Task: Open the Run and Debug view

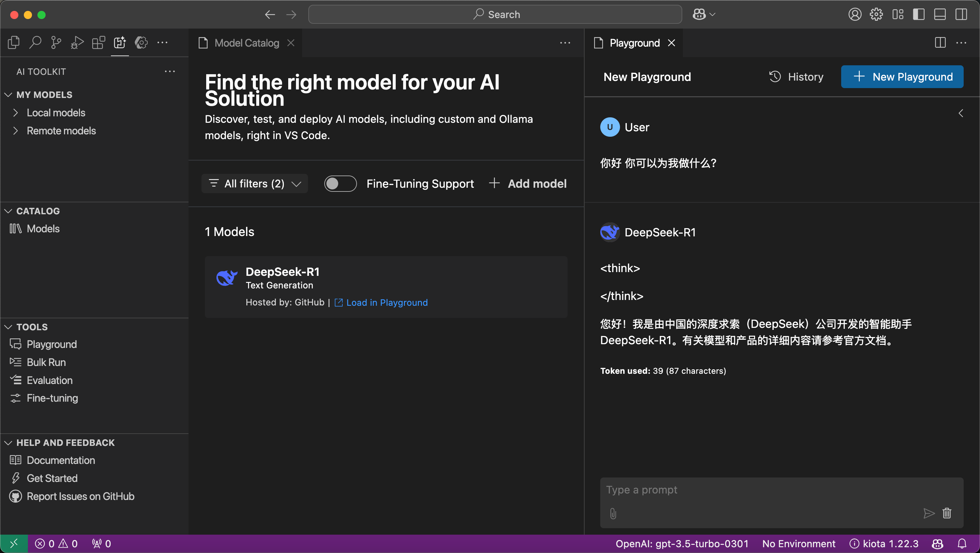Action: click(77, 42)
